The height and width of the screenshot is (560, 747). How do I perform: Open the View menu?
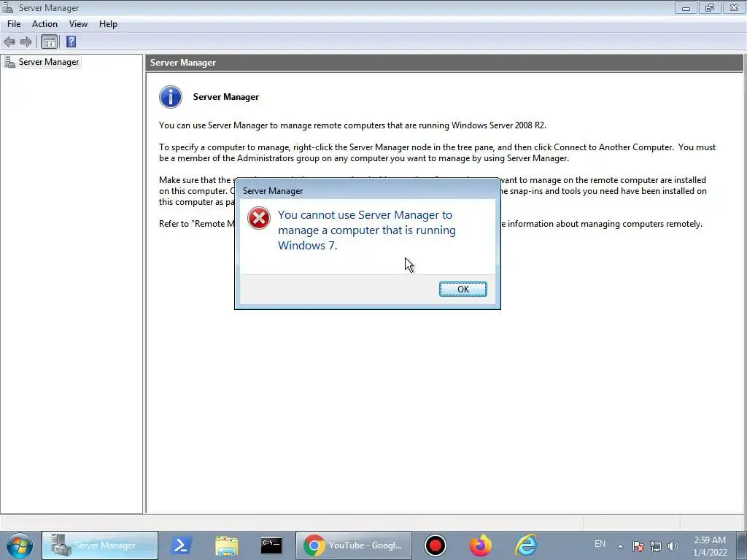tap(78, 24)
